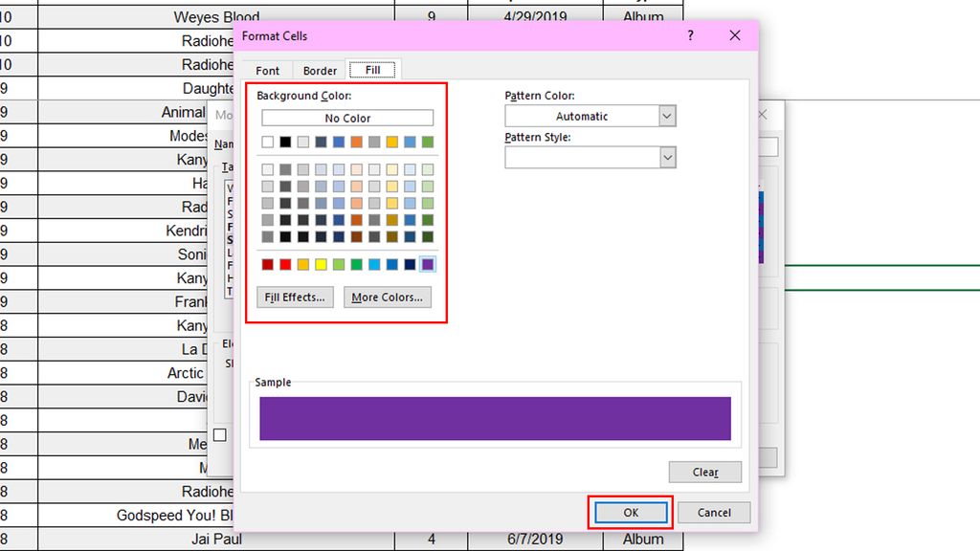The height and width of the screenshot is (551, 980).
Task: Switch to the Font tab
Action: [267, 70]
